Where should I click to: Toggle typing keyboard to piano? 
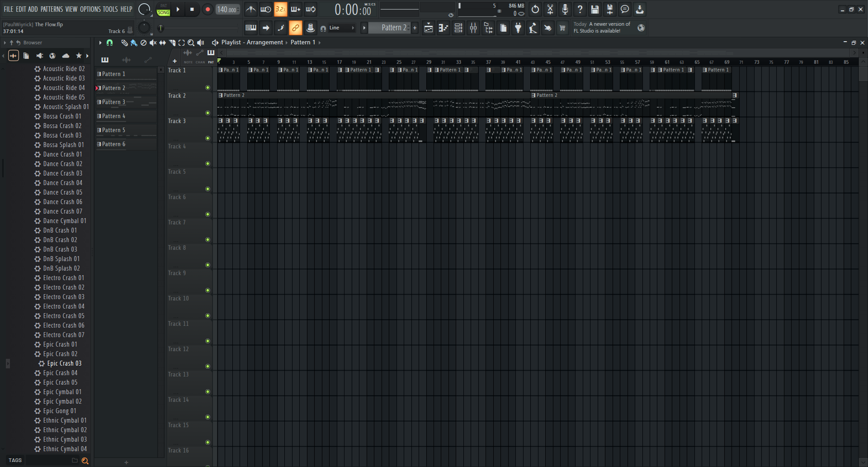[x=251, y=28]
